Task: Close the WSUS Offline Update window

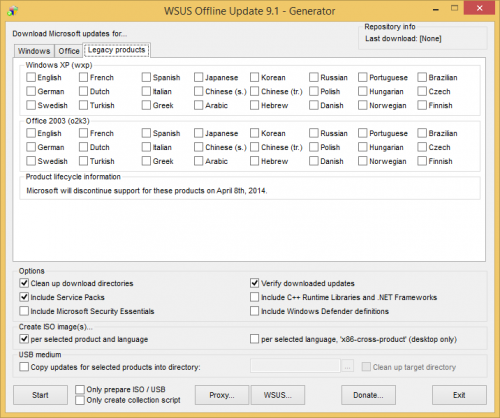Action: coord(479,8)
